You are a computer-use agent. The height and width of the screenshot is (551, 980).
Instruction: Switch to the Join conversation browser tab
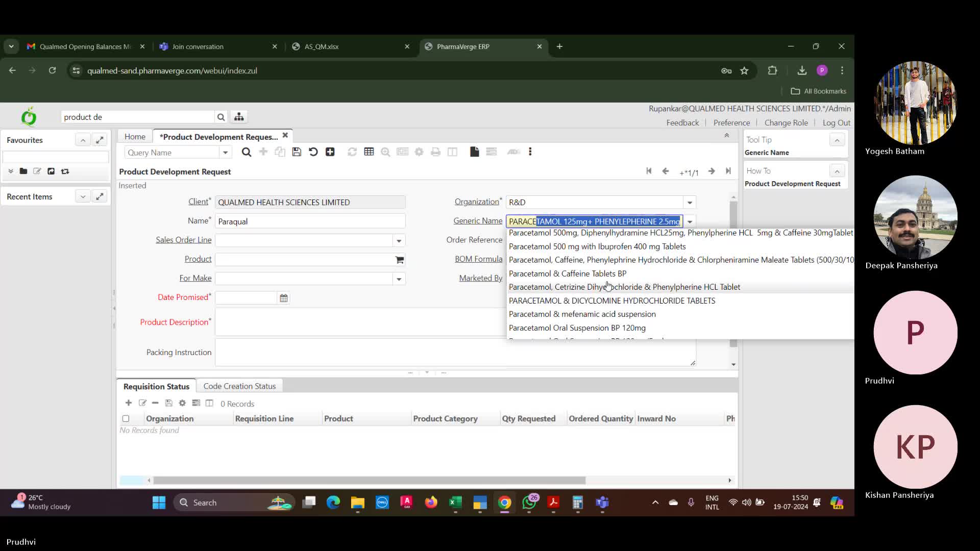coord(218,46)
